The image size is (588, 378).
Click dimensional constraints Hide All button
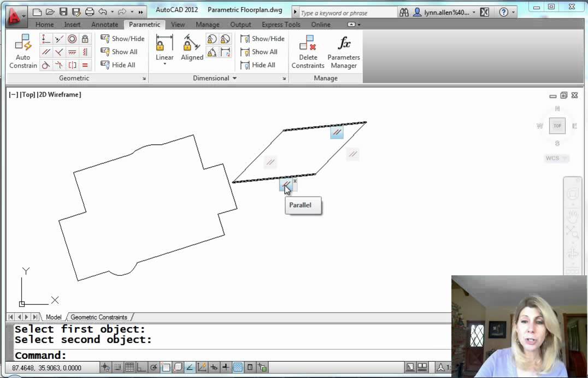[257, 64]
